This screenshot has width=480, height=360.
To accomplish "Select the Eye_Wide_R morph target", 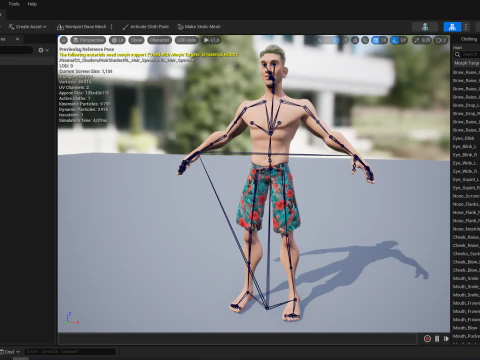I will [466, 171].
